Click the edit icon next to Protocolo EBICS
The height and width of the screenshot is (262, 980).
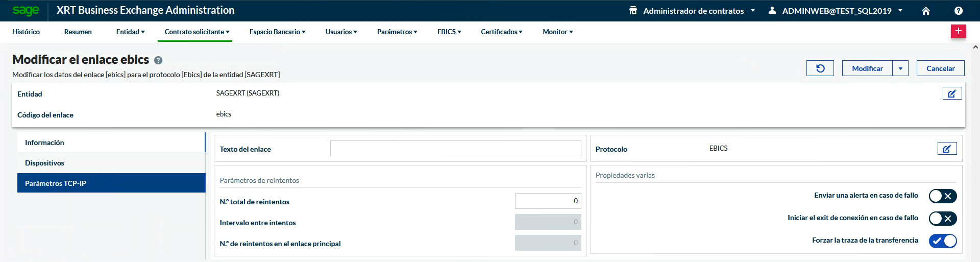pos(947,149)
